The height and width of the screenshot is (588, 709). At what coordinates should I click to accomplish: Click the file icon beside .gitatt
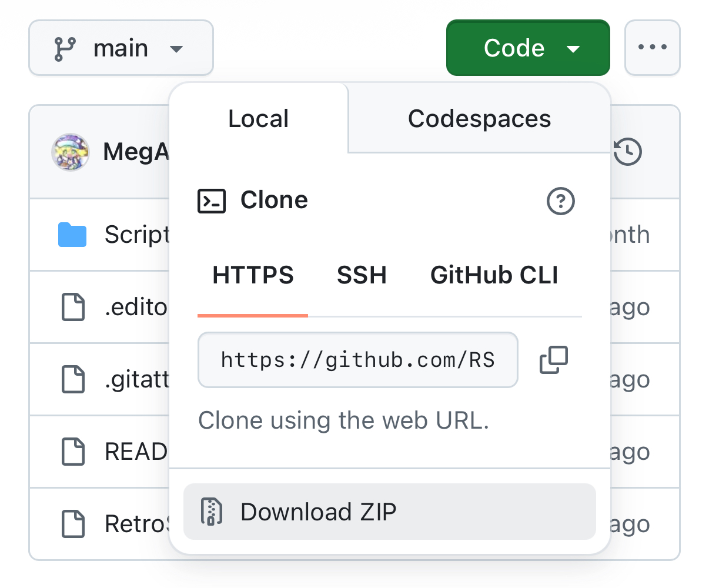pyautogui.click(x=73, y=379)
